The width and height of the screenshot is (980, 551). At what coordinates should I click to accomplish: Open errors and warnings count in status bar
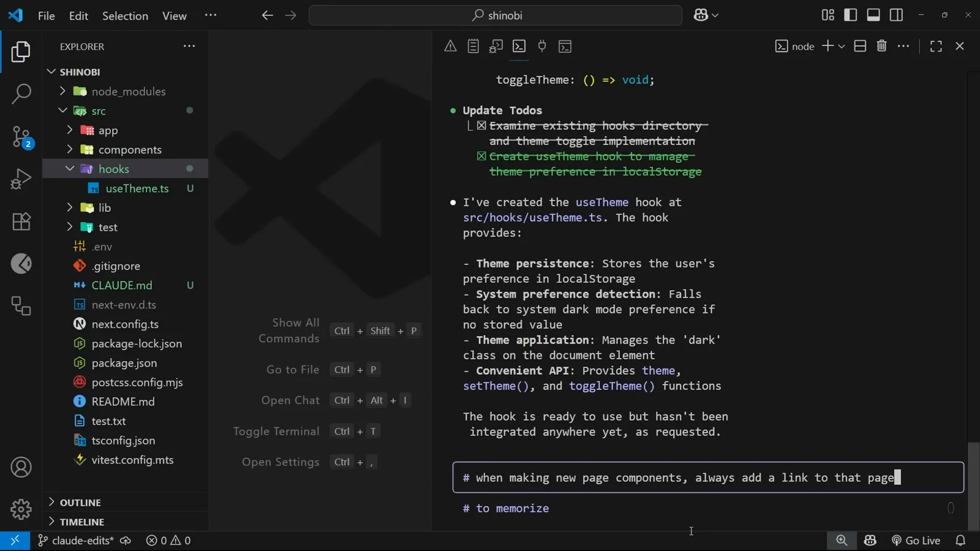tap(168, 541)
